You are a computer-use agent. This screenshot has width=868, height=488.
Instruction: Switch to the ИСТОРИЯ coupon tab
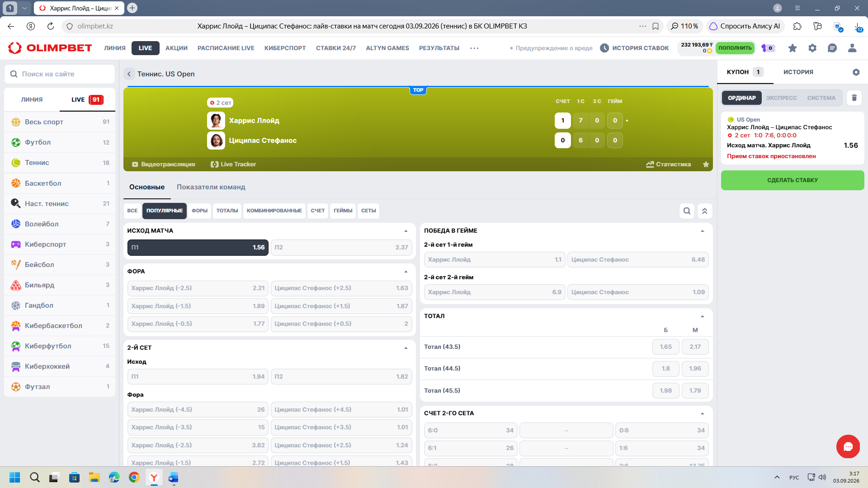click(x=798, y=72)
